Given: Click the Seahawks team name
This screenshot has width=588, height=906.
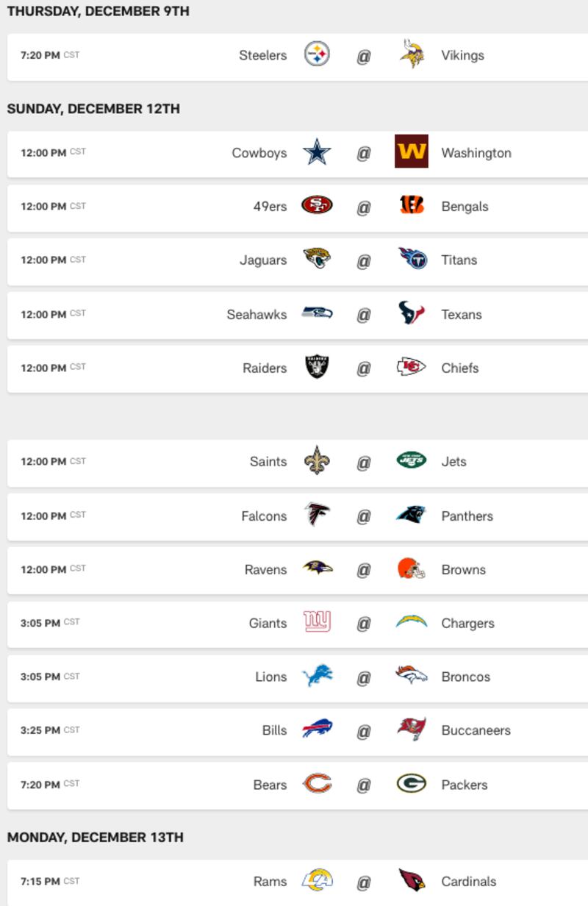Looking at the screenshot, I should point(257,314).
